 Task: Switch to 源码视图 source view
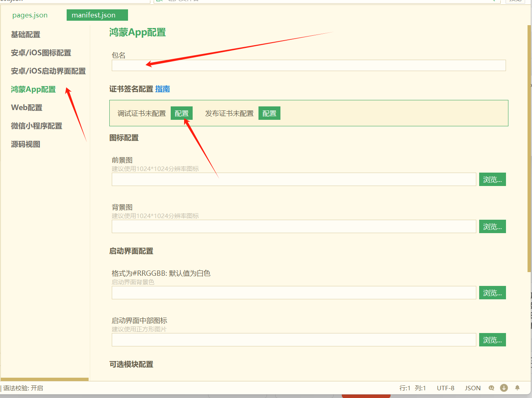[x=26, y=144]
